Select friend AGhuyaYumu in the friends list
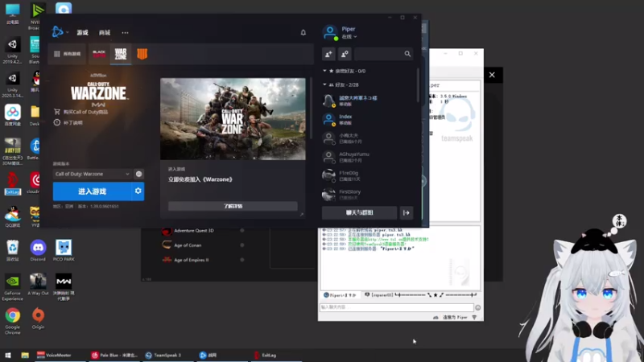This screenshot has width=644, height=362. (x=368, y=157)
